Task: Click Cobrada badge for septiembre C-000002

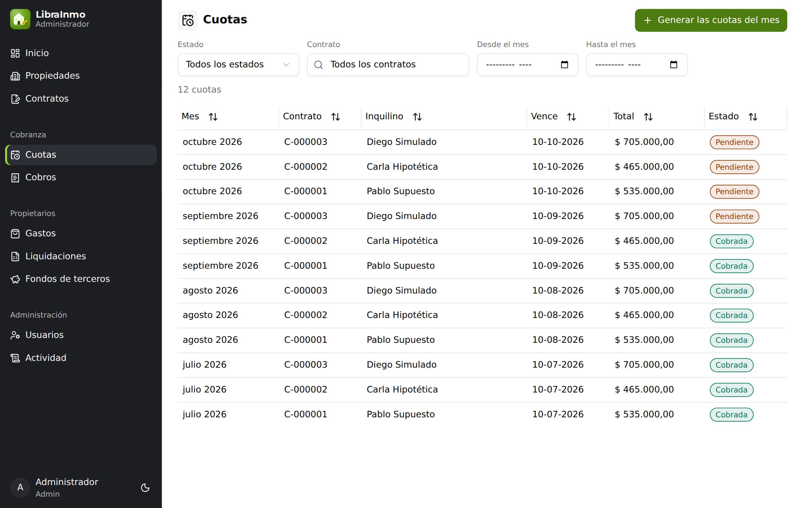Action: click(731, 241)
